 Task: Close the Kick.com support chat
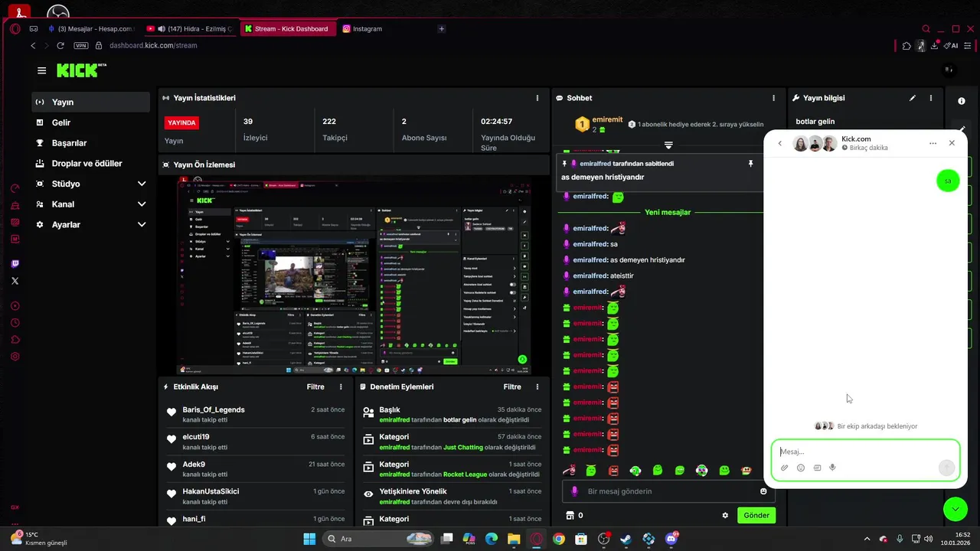pos(952,143)
